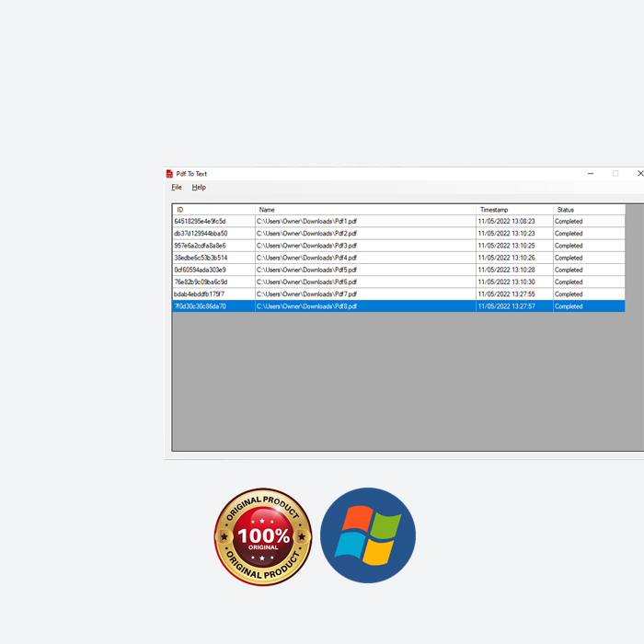Click timestamp 11/05/2022 13:08:23
This screenshot has height=644, width=644.
[514, 222]
